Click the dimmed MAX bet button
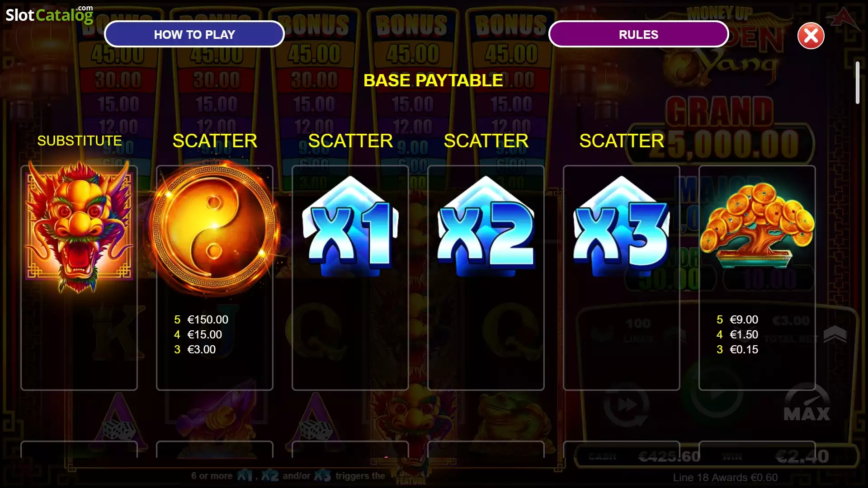Image resolution: width=868 pixels, height=488 pixels. pyautogui.click(x=807, y=404)
